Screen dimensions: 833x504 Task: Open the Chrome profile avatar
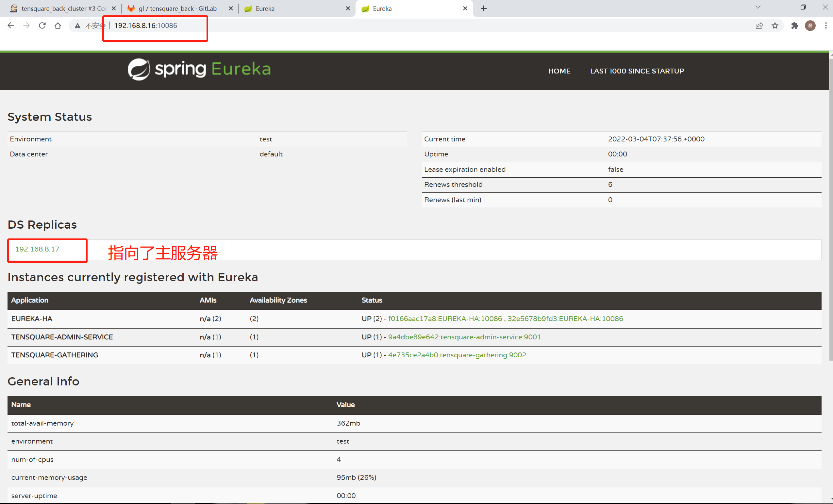click(810, 26)
